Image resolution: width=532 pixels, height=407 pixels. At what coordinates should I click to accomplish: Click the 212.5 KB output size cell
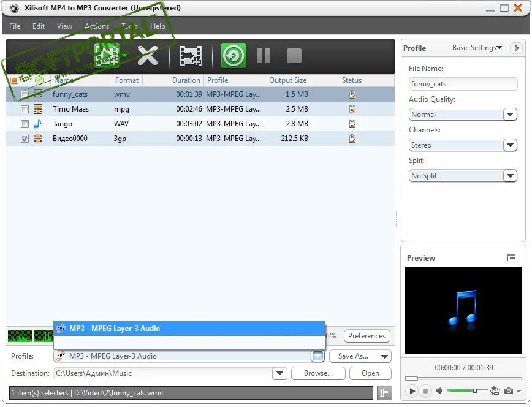[x=294, y=138]
